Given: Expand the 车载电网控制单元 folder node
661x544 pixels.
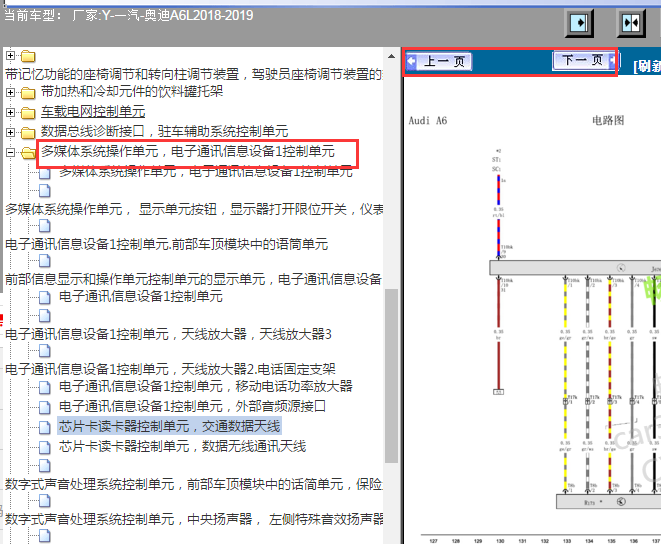Looking at the screenshot, I should pyautogui.click(x=11, y=112).
